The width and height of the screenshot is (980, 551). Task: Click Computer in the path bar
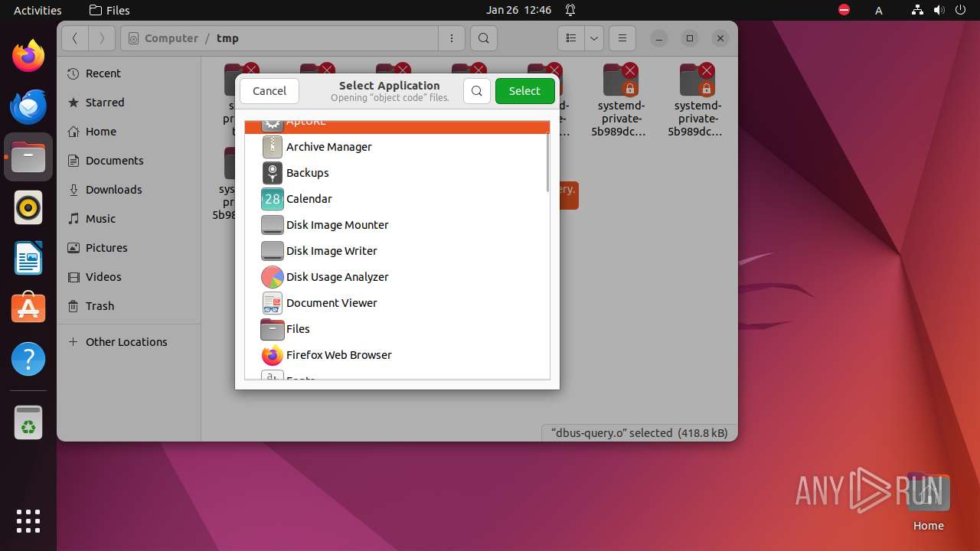(x=171, y=38)
